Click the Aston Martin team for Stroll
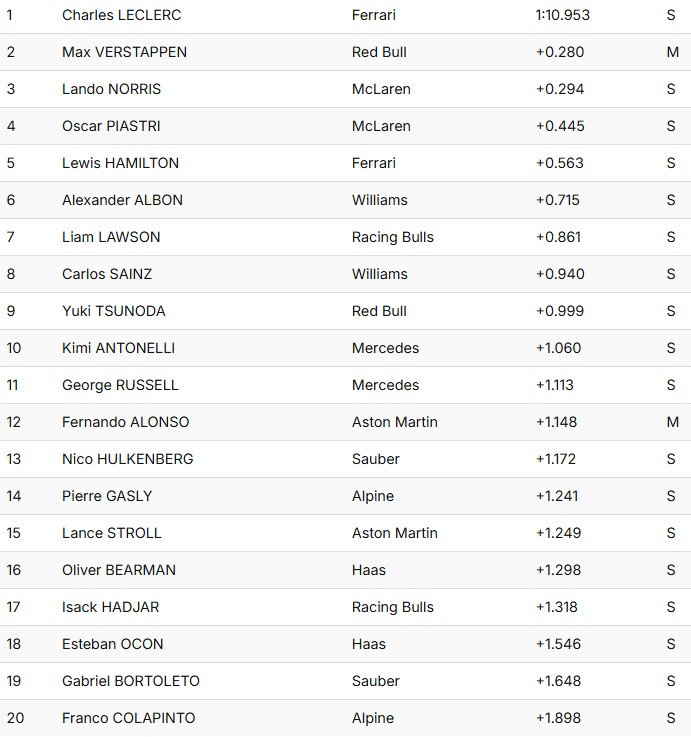691x737 pixels. tap(394, 533)
